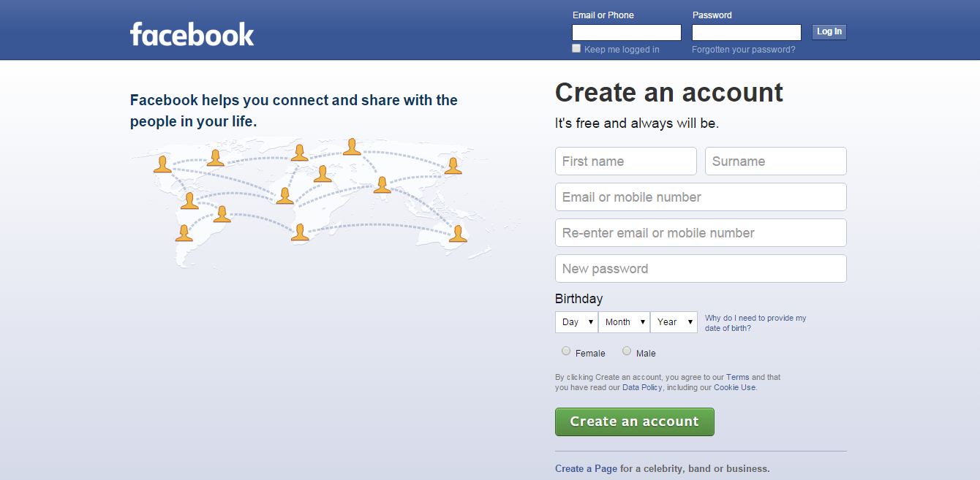Focus the New password field
This screenshot has width=980, height=480.
(x=701, y=269)
